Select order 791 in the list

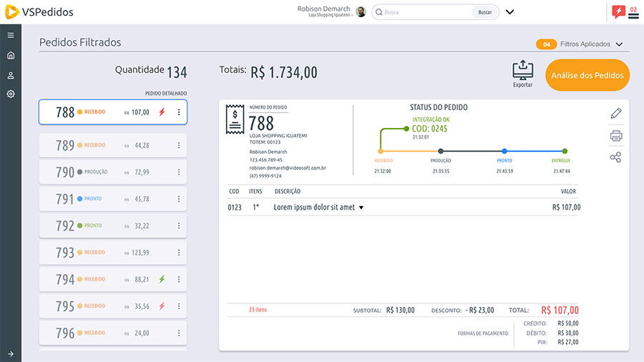(112, 199)
